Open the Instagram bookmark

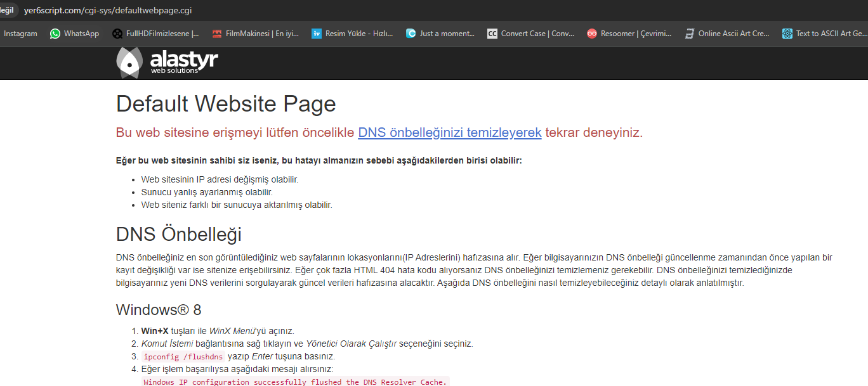tap(20, 34)
